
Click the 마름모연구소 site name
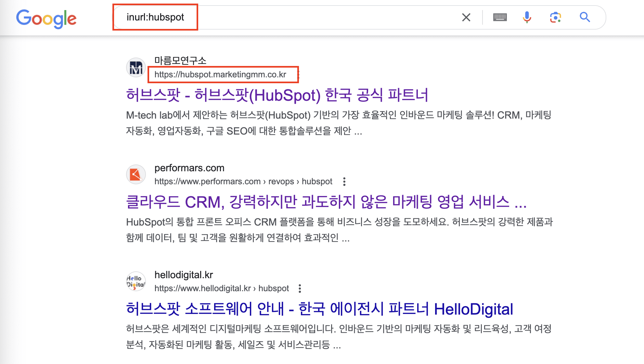click(x=180, y=61)
